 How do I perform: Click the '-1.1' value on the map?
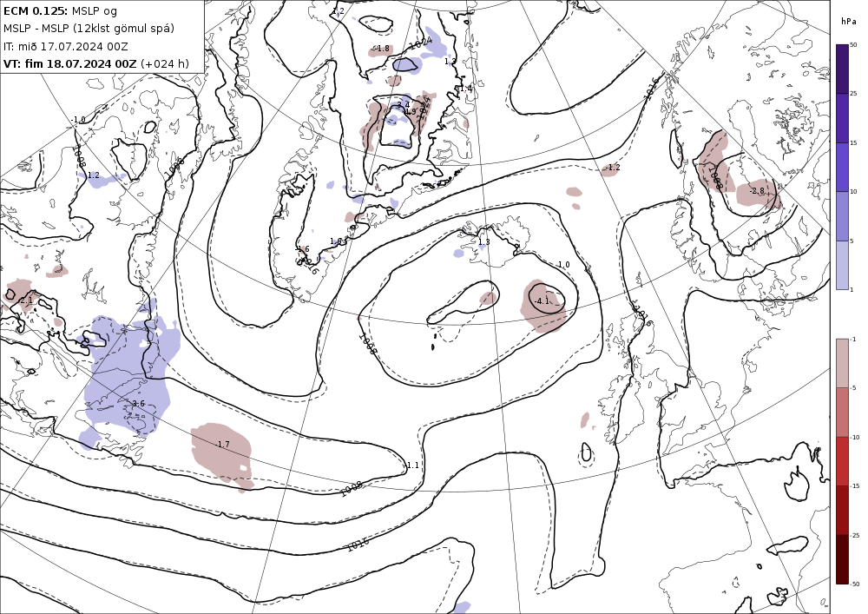pos(411,465)
